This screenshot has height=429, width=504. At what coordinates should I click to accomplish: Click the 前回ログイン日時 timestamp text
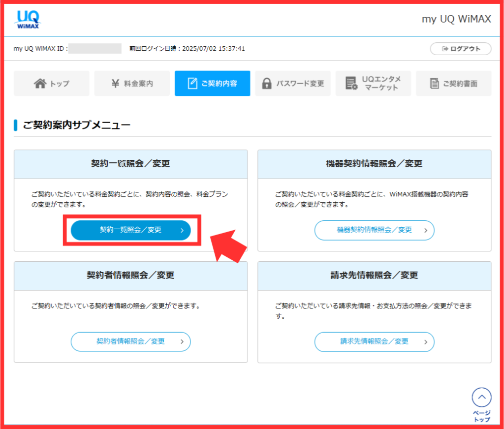coord(187,49)
